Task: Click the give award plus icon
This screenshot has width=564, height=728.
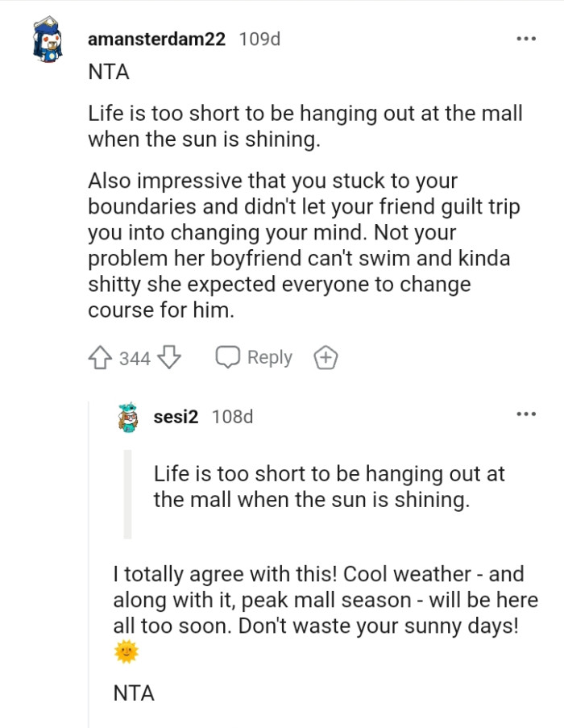Action: (x=326, y=358)
